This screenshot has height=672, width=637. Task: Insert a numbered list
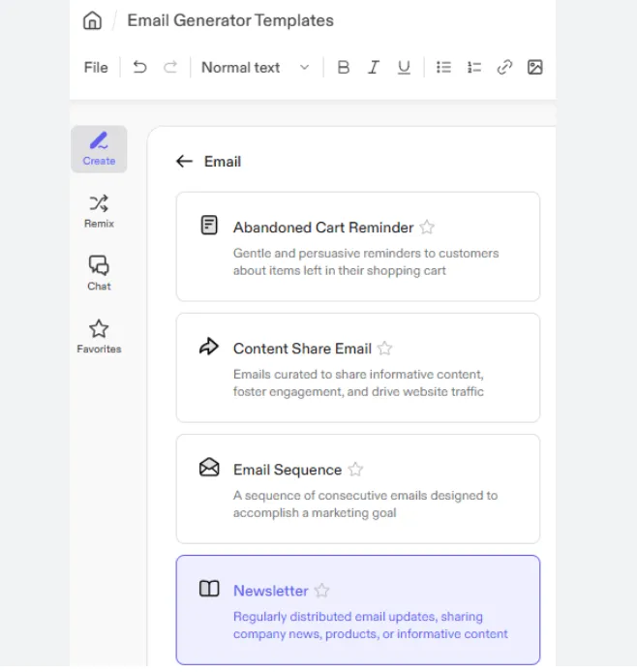coord(473,67)
